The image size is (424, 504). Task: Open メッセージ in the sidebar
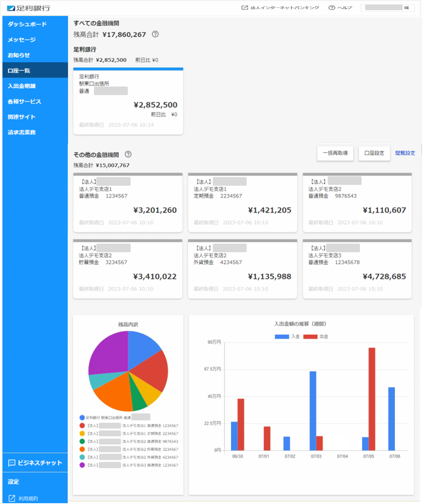pos(35,40)
